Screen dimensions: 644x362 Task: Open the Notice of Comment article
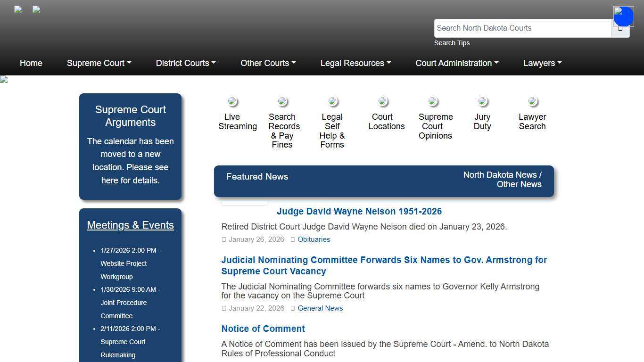coord(263,329)
